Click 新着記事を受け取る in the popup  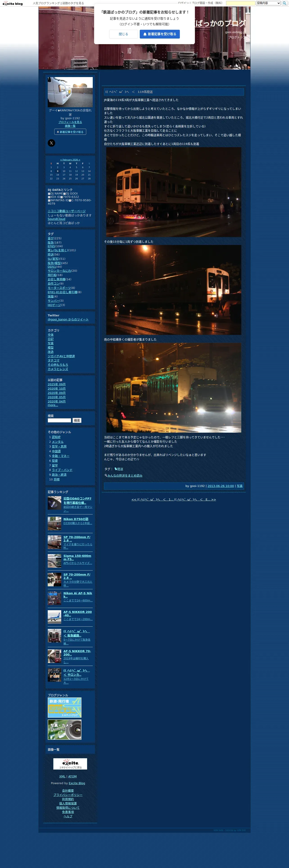(x=160, y=34)
